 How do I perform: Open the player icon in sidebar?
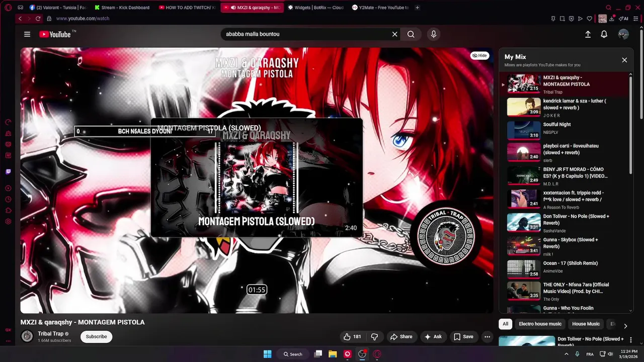[8, 189]
